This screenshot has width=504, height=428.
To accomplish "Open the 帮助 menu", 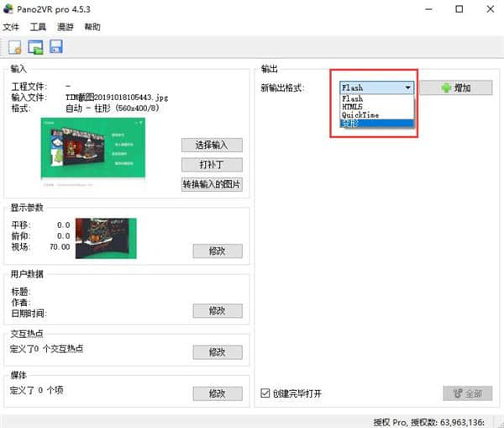I will (x=92, y=27).
